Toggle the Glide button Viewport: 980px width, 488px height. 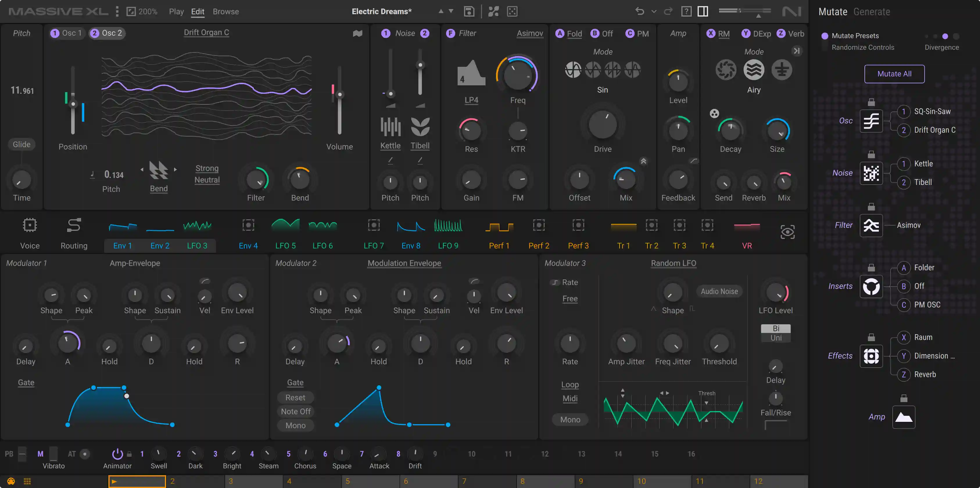tap(22, 144)
